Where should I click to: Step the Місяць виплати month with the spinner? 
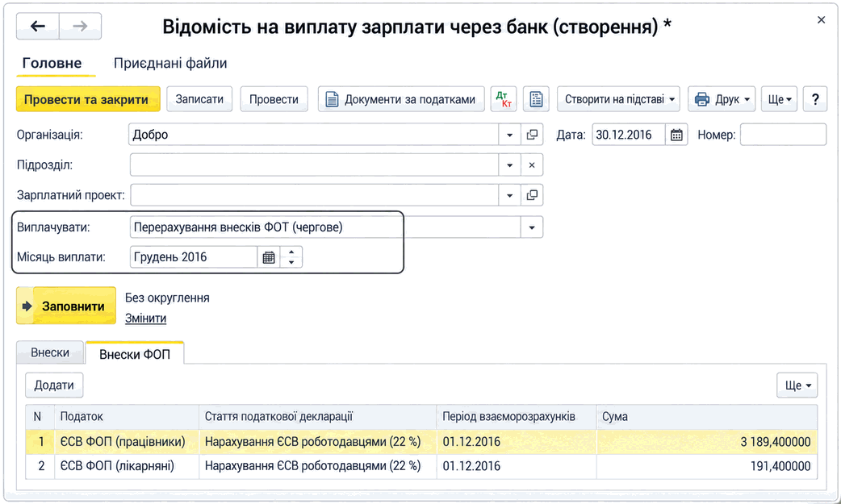291,257
